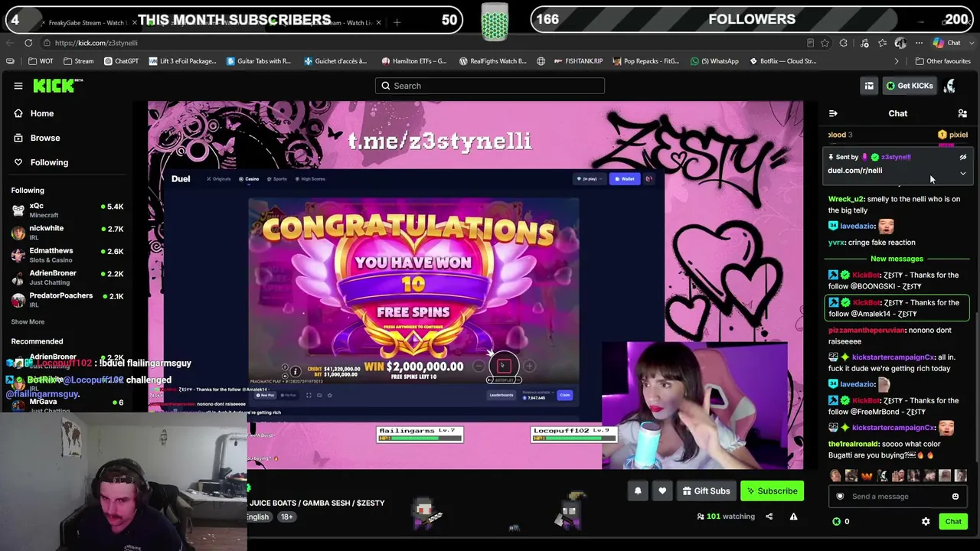980x551 pixels.
Task: Click the Wreck_u2 username in chat
Action: [x=846, y=199]
